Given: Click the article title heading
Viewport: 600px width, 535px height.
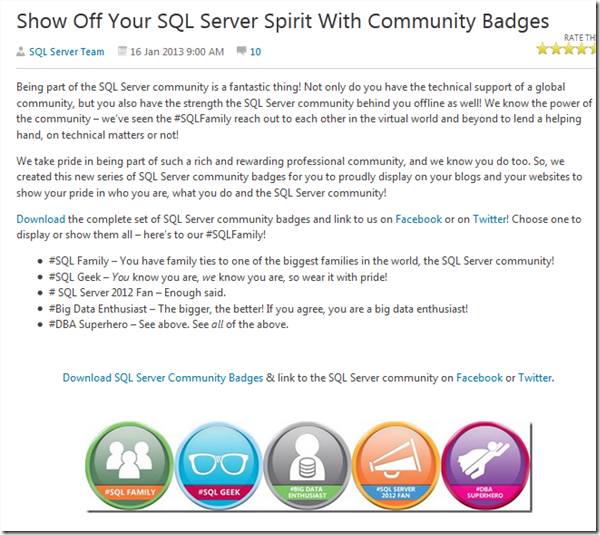Looking at the screenshot, I should (x=283, y=21).
